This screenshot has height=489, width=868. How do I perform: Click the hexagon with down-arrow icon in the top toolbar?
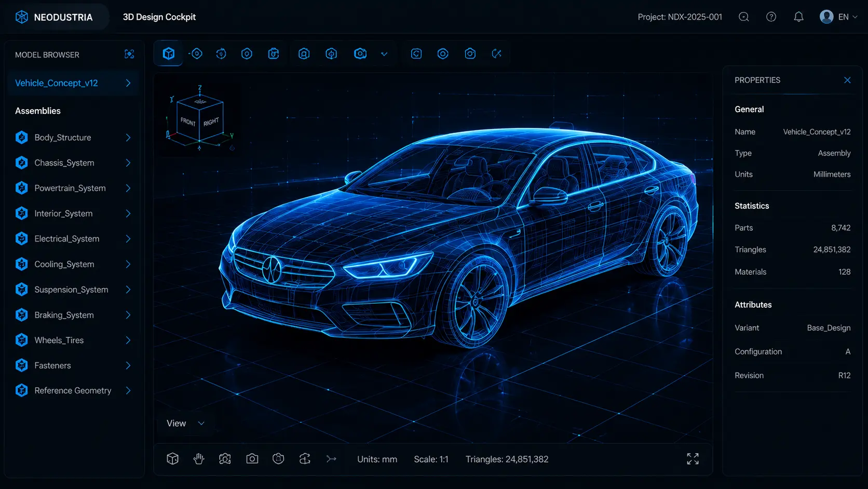[x=331, y=54]
